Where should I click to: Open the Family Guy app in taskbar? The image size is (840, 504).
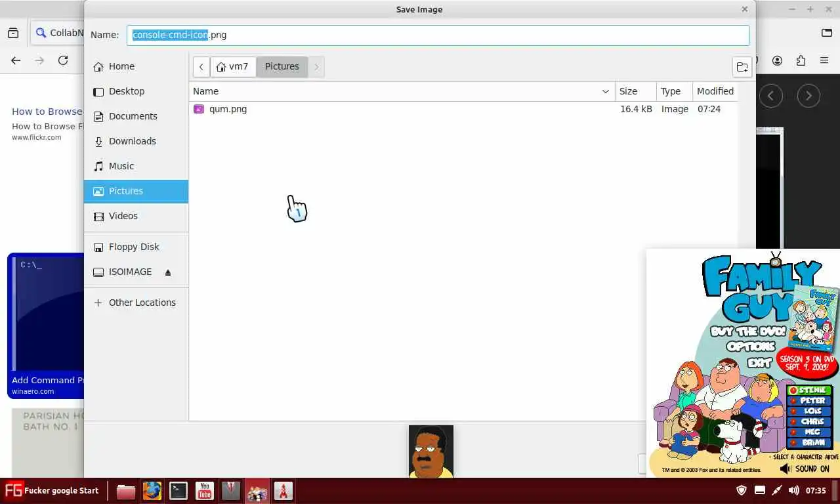(x=257, y=491)
